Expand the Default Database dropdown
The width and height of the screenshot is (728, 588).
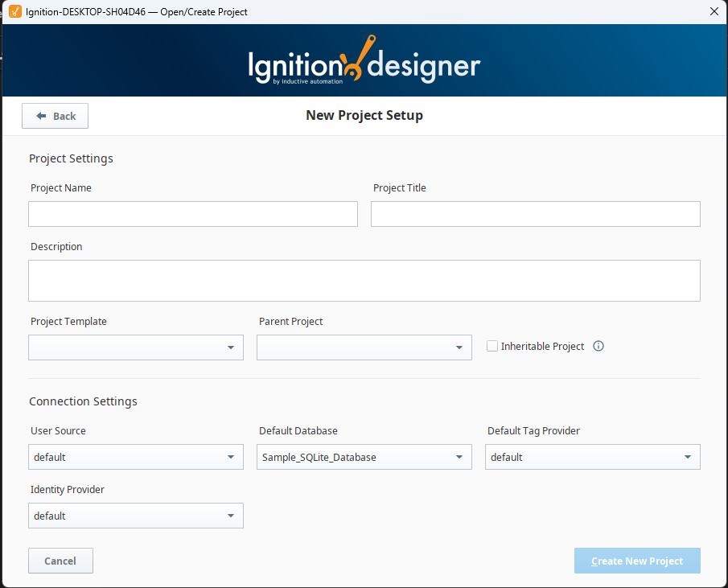(x=364, y=457)
